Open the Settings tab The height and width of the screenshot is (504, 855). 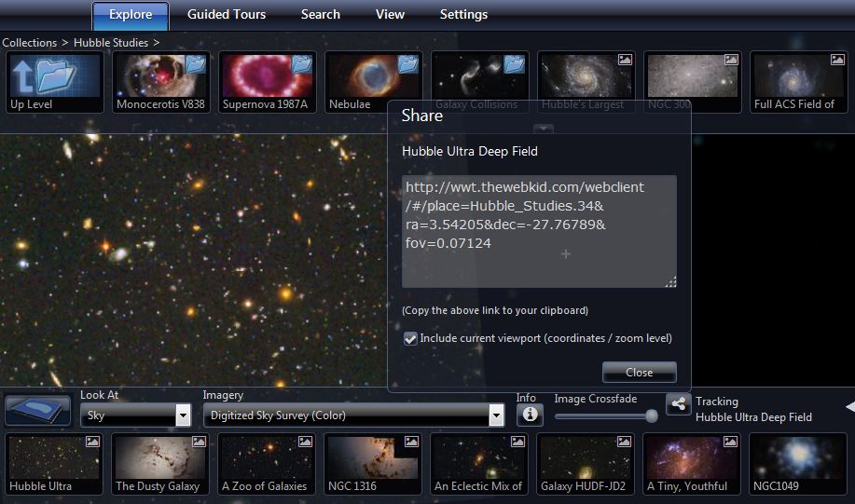click(463, 15)
